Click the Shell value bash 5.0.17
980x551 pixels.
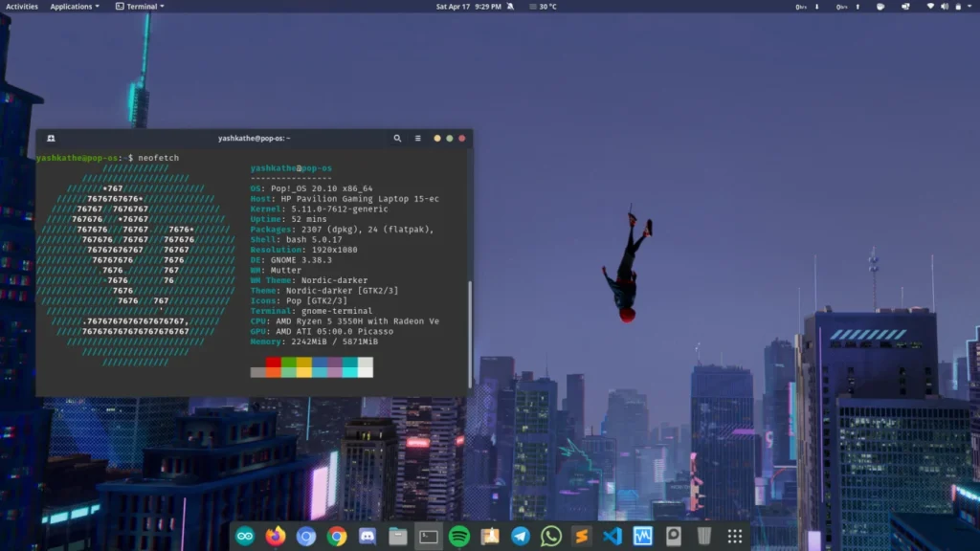[x=314, y=240]
